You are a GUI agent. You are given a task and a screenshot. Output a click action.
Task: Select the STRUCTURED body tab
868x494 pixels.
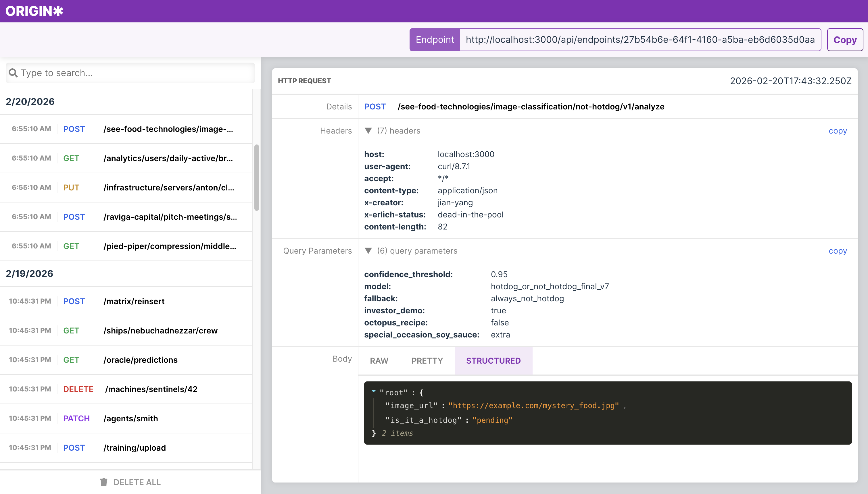coord(493,361)
